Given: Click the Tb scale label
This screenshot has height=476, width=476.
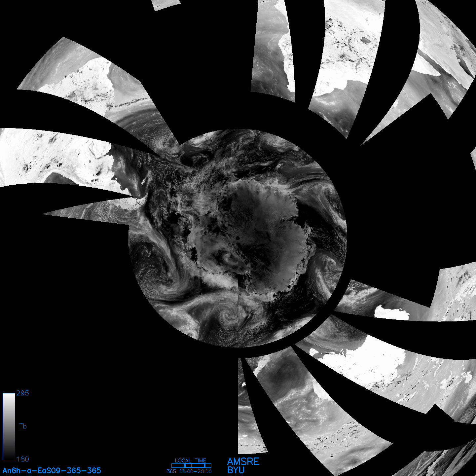Looking at the screenshot, I should [23, 426].
